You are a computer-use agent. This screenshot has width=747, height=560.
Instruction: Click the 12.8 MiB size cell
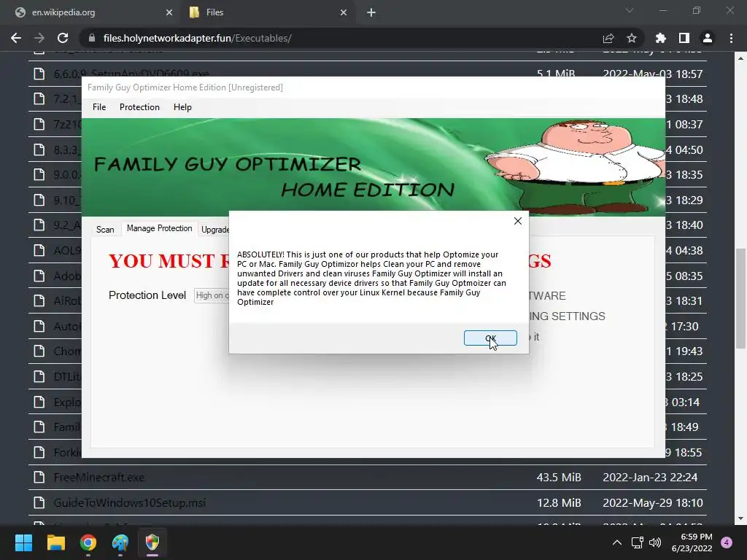559,502
